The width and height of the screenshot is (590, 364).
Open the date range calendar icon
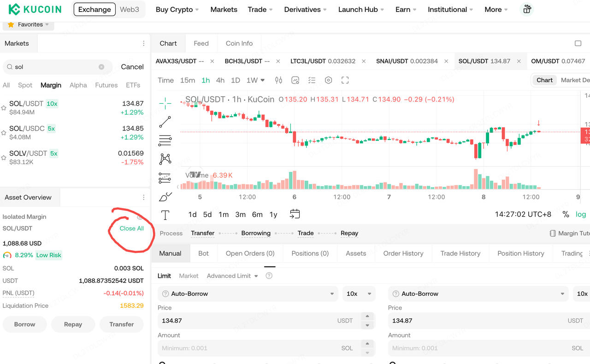(295, 214)
